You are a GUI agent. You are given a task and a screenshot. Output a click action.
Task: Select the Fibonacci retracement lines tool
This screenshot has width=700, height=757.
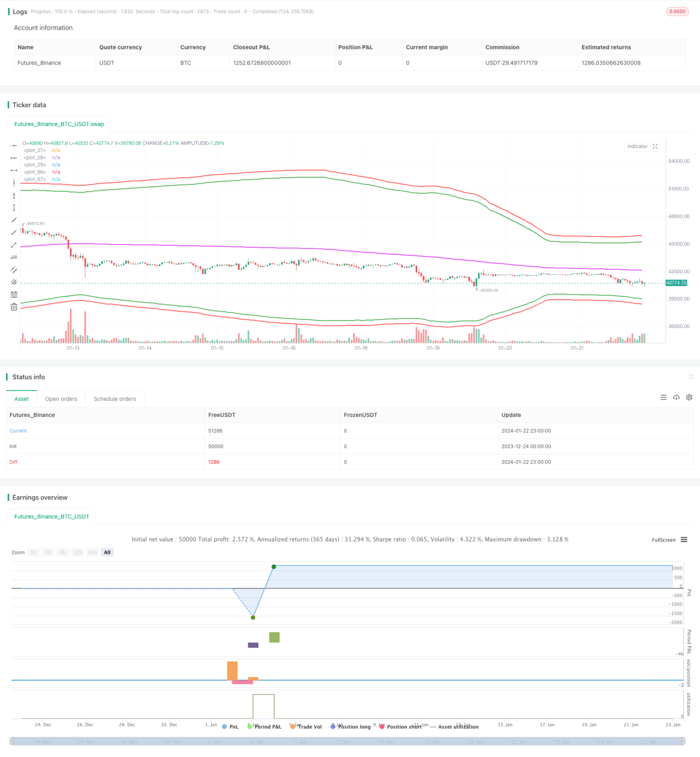pos(14,294)
